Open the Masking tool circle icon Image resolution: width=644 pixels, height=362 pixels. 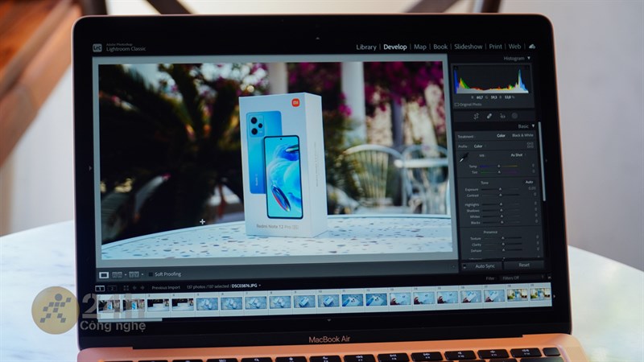(514, 116)
